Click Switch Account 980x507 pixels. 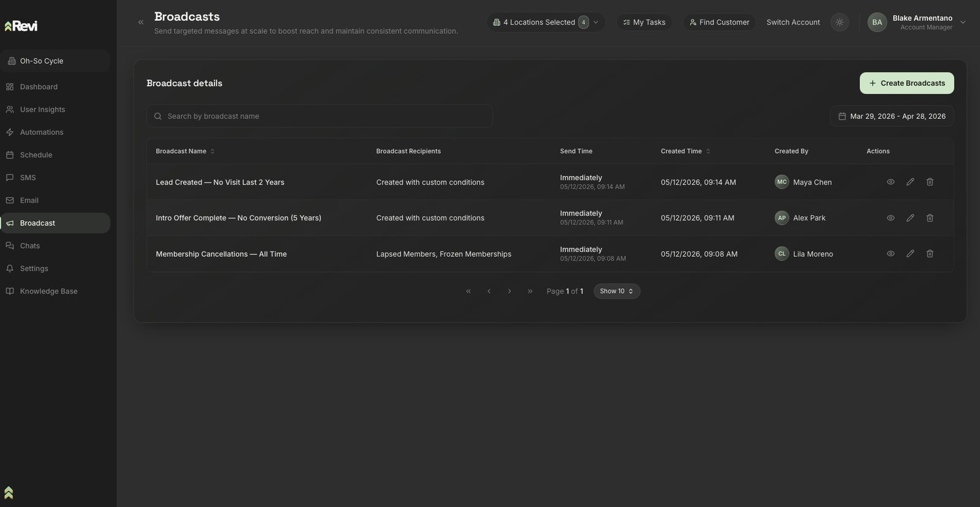pos(793,22)
